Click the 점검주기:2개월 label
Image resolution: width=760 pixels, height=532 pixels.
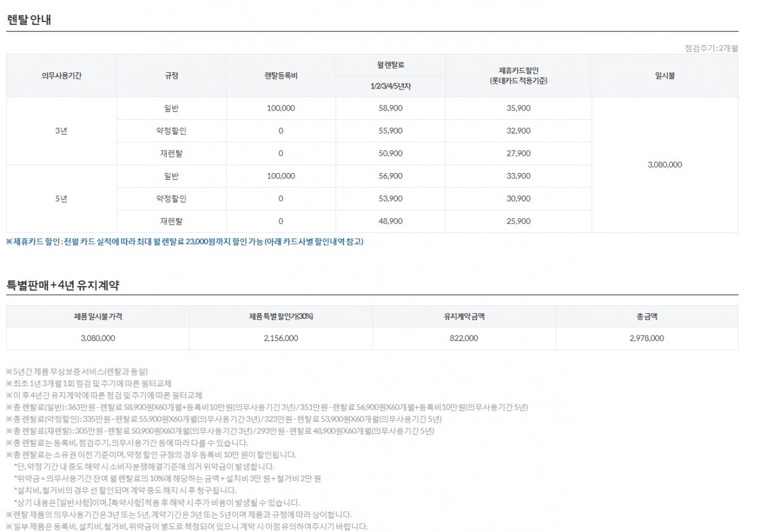click(711, 48)
